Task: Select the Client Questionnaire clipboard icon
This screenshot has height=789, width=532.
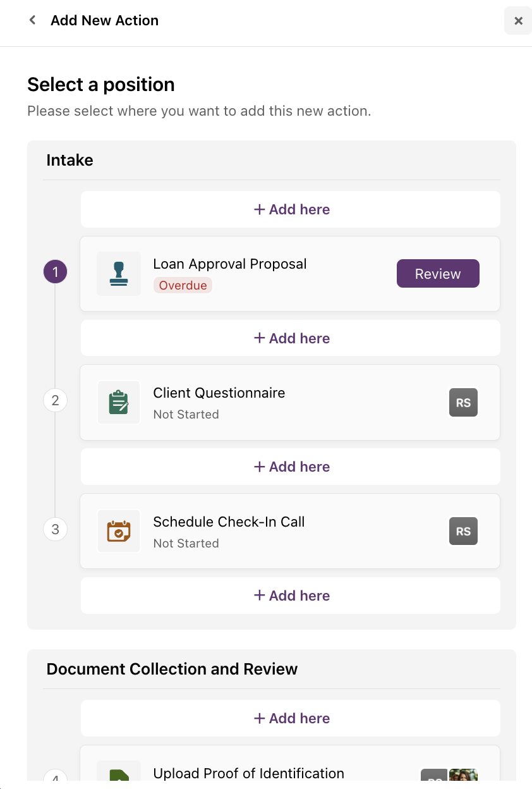Action: click(119, 402)
